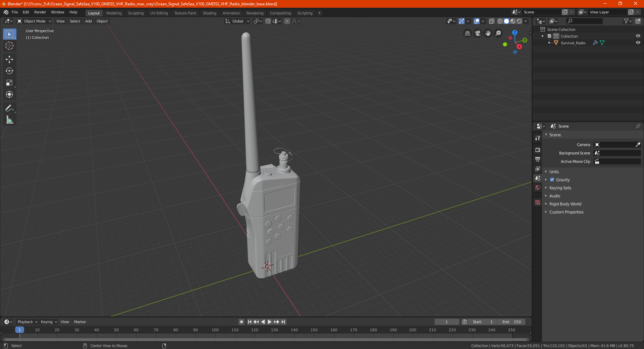Viewport: 644px width, 349px height.
Task: Jump to the timeline end frame
Action: coord(283,322)
